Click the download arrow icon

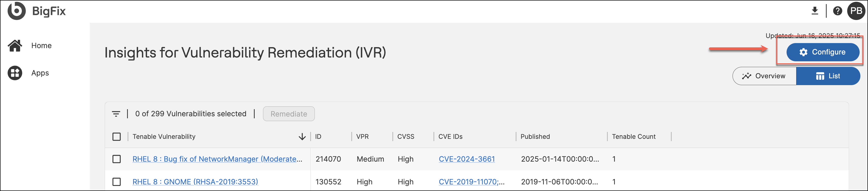pos(814,11)
